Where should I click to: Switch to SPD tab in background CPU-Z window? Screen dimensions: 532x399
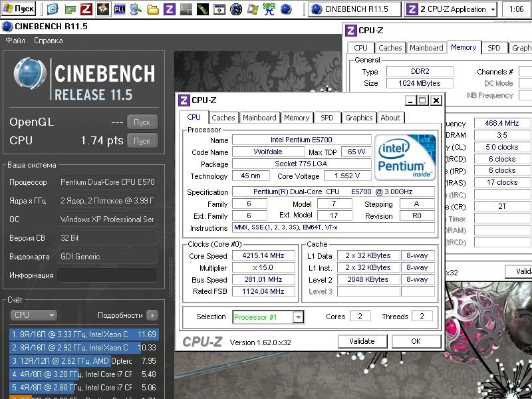pos(494,48)
